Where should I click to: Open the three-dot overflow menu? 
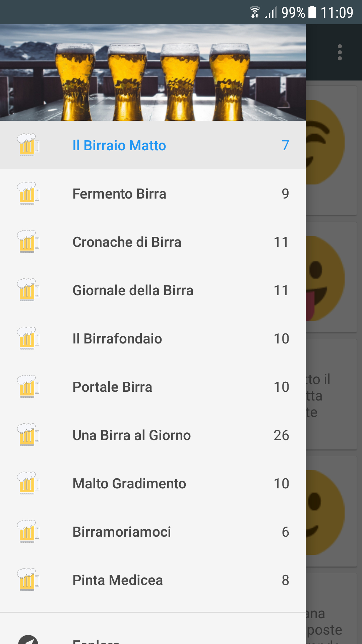340,52
